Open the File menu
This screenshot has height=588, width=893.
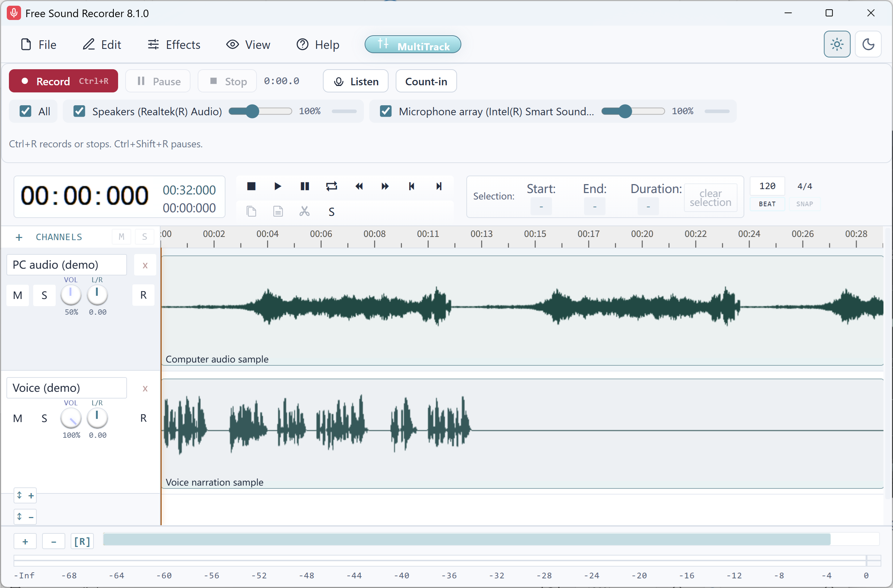[38, 45]
